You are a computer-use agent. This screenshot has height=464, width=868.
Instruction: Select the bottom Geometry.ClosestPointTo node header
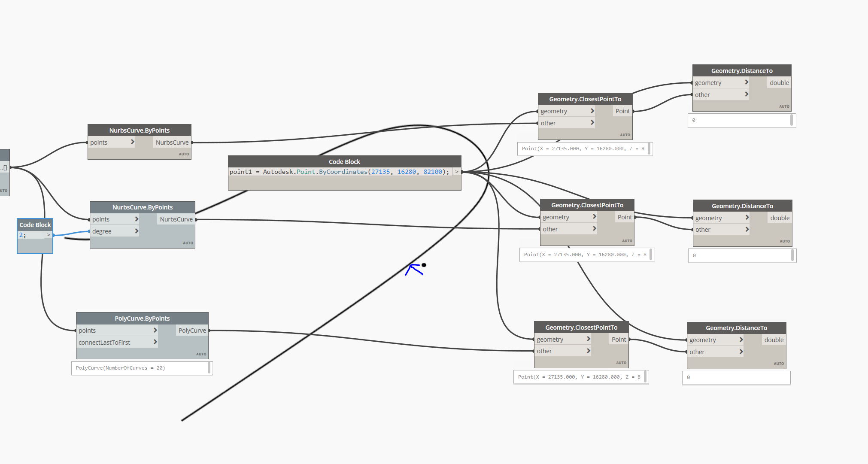581,328
